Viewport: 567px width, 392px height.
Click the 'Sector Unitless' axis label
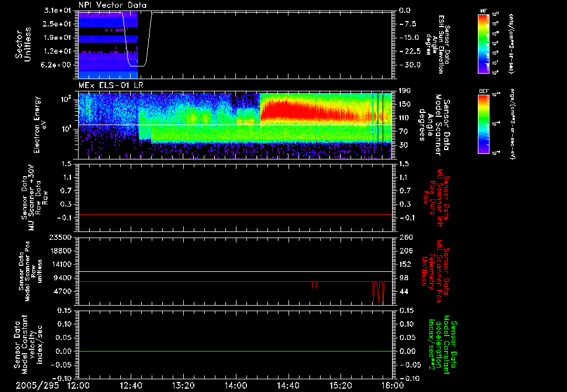(23, 44)
